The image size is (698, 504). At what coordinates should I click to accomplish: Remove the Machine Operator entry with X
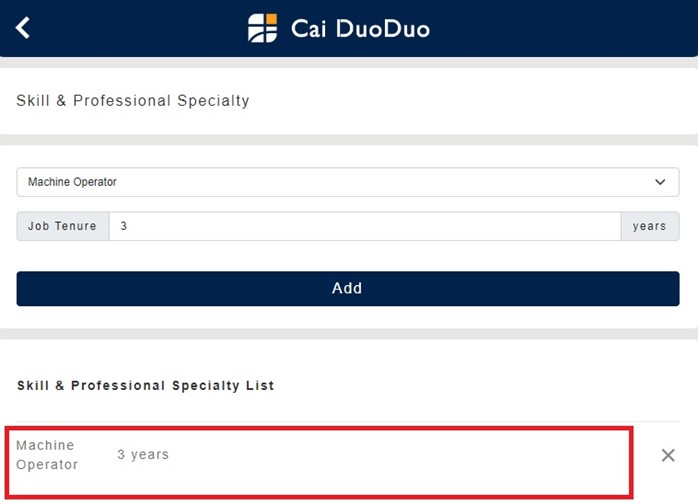(668, 456)
